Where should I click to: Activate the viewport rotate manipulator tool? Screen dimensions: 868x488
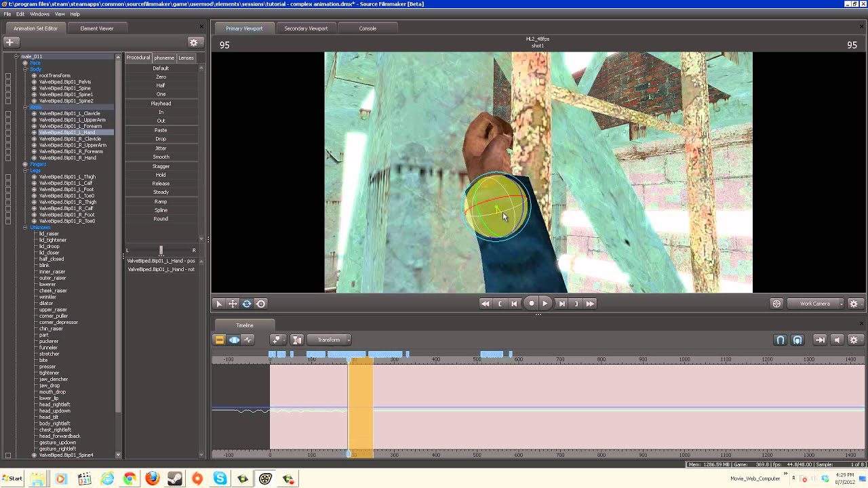[x=247, y=304]
